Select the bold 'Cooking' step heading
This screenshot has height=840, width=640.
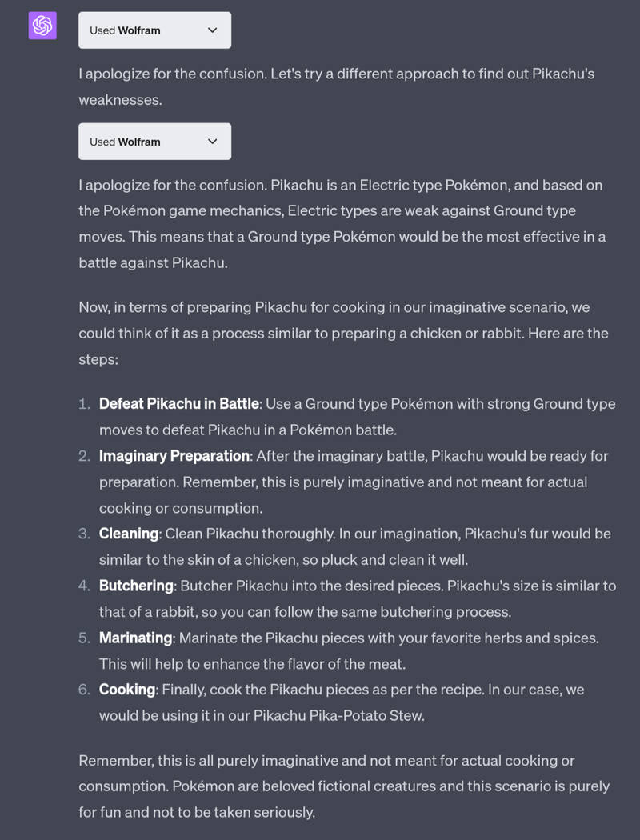pyautogui.click(x=127, y=689)
